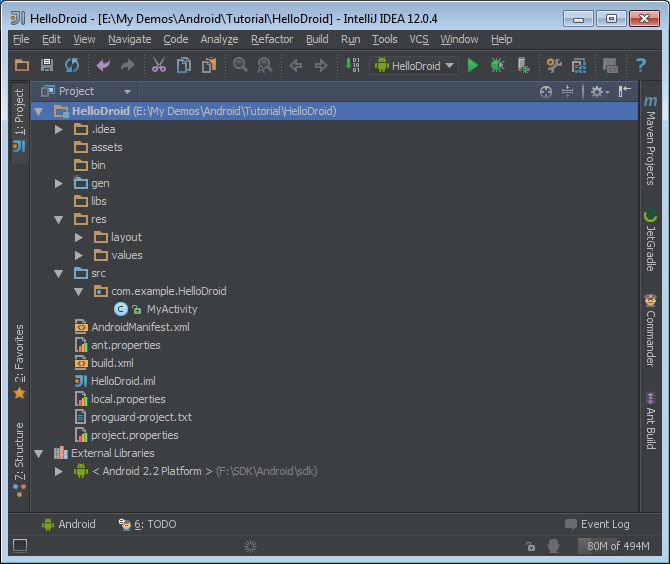Select the build.xml file
The height and width of the screenshot is (564, 670).
pos(112,363)
